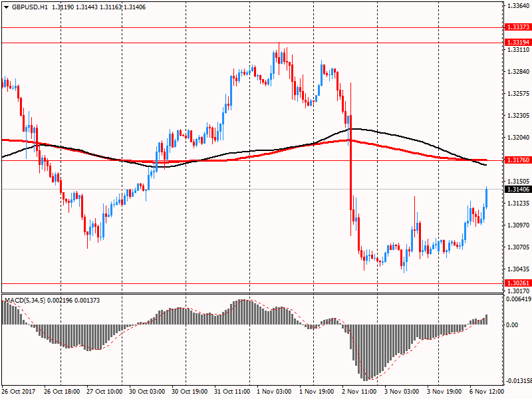Click the 1.31235 price scale value
Image resolution: width=532 pixels, height=399 pixels.
tap(519, 203)
